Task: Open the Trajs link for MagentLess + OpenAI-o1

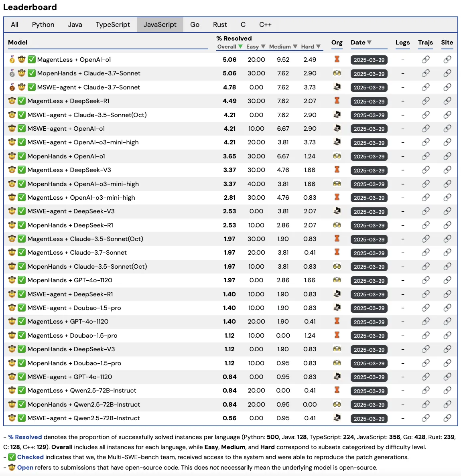Action: tap(426, 59)
